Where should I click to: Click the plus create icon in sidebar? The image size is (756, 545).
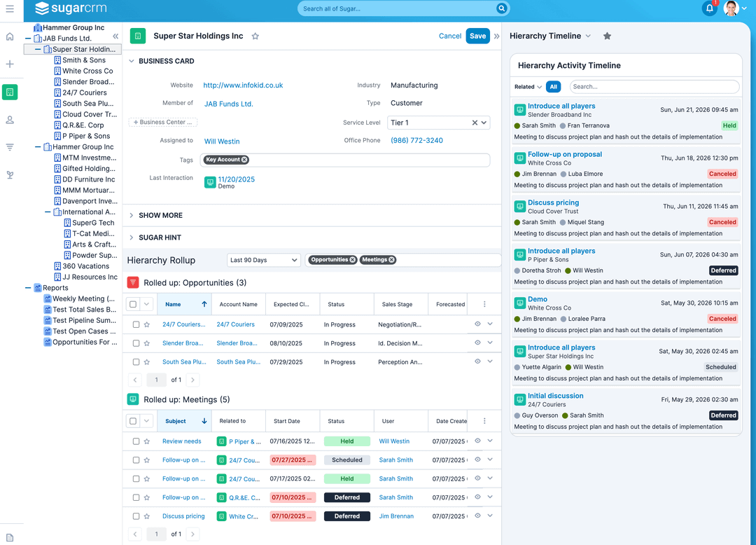(10, 64)
